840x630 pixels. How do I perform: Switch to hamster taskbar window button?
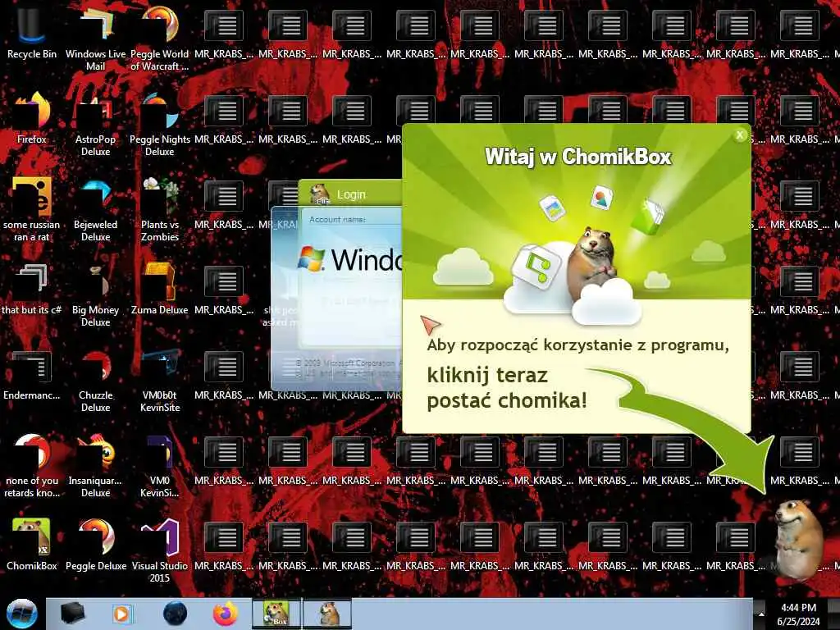pos(327,614)
